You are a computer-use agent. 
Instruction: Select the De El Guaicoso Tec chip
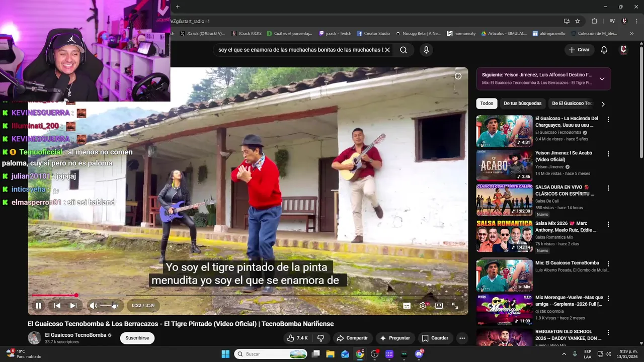573,104
